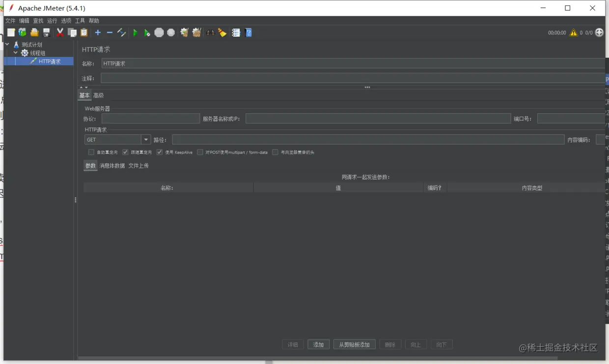The height and width of the screenshot is (364, 609).
Task: Click the 从剪贴板添加 button
Action: [355, 344]
